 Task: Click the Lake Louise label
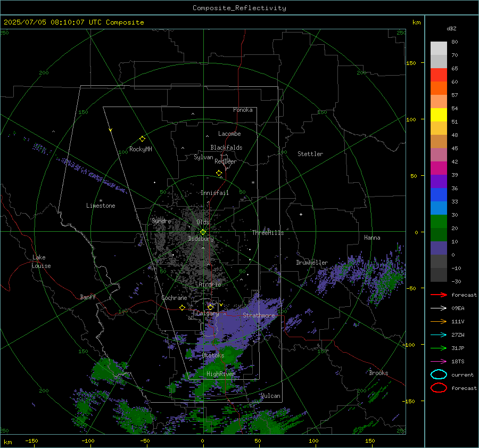[42, 262]
